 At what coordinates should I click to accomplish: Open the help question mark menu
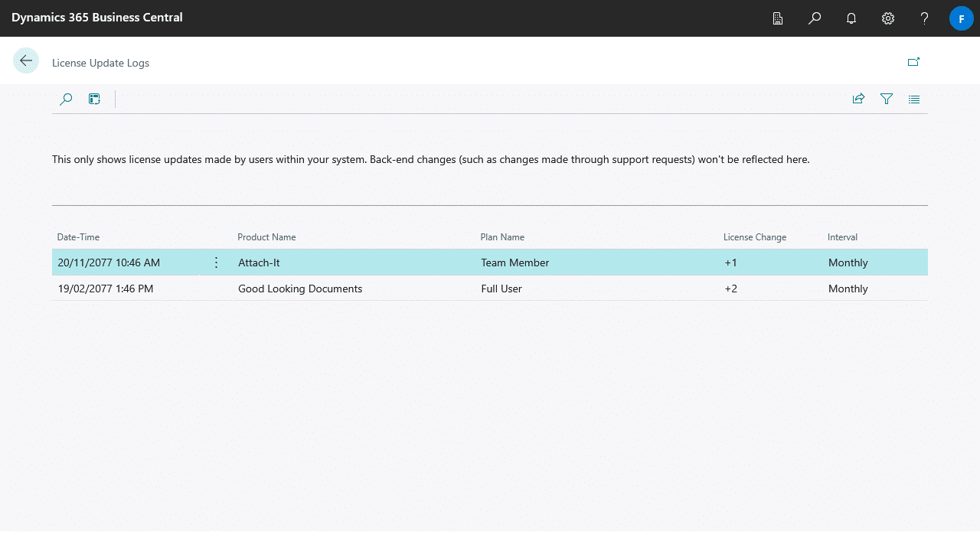pos(925,18)
